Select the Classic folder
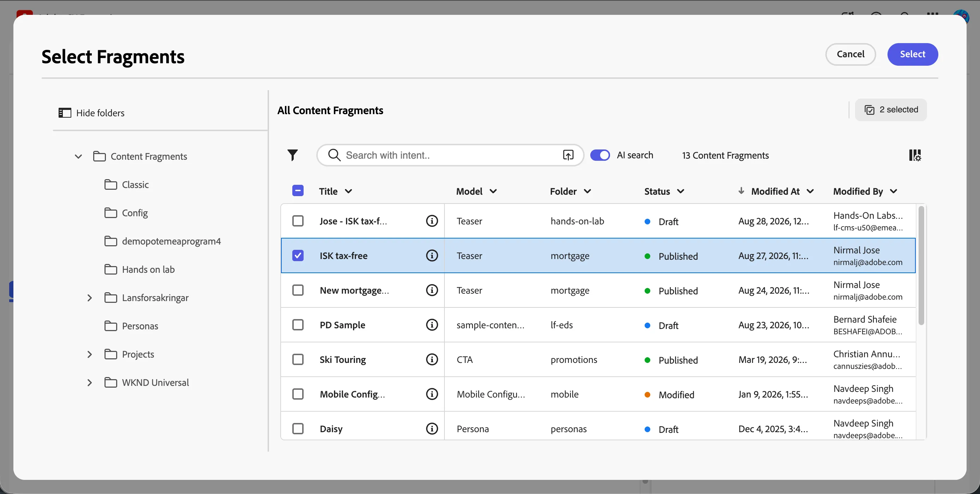Screen dimensions: 980x494 [x=126, y=185]
